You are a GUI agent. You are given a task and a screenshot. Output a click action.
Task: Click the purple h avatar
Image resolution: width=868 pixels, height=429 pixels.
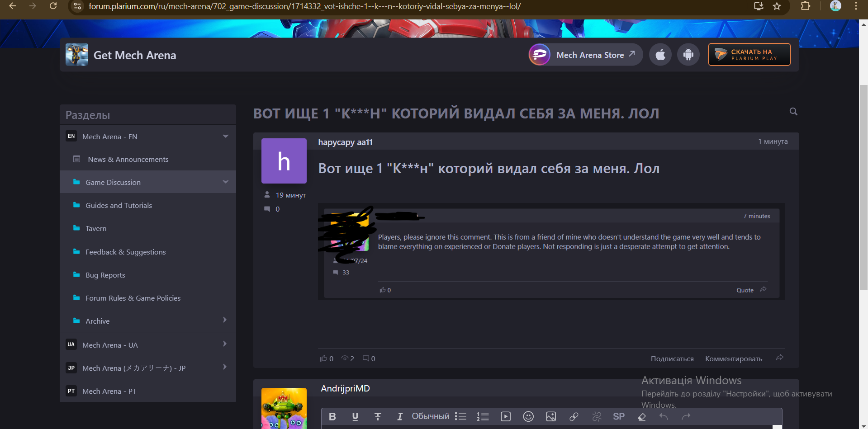coord(284,161)
